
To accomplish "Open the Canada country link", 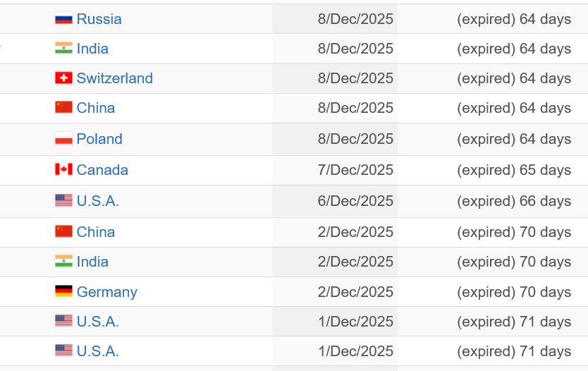I will 102,170.
